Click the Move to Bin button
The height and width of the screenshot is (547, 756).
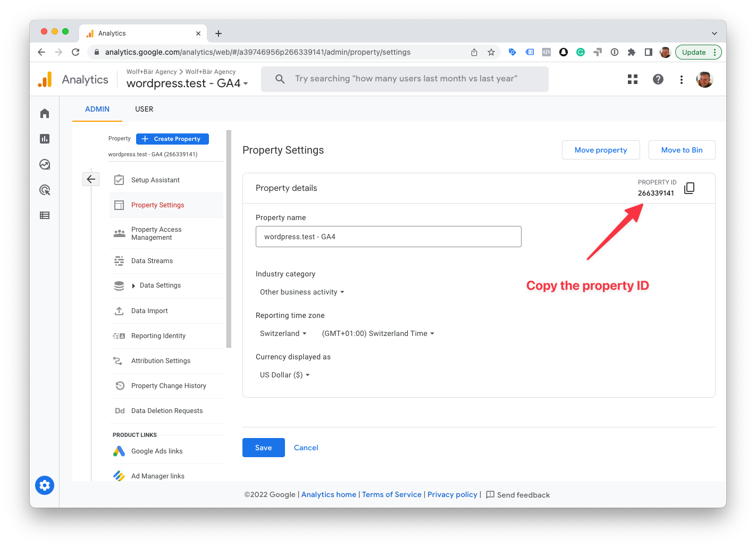click(682, 150)
